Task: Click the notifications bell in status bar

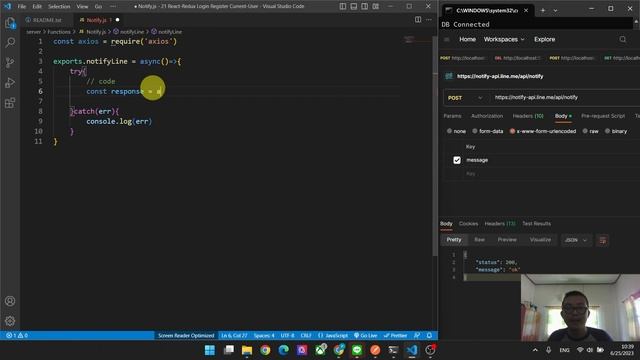Action: pyautogui.click(x=429, y=336)
